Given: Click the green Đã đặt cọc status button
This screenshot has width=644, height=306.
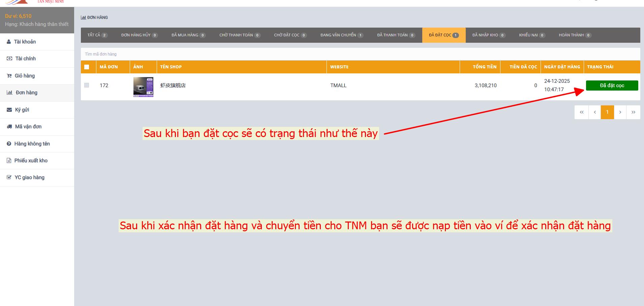Looking at the screenshot, I should 612,86.
